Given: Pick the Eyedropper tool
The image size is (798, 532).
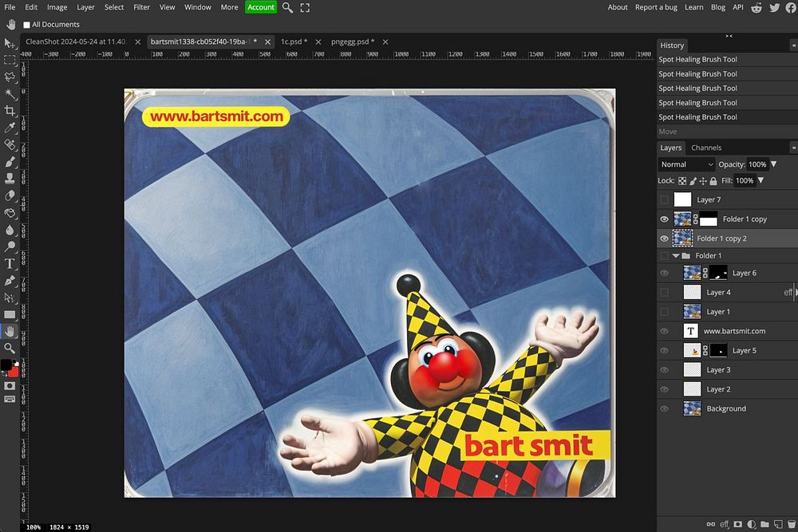Looking at the screenshot, I should tap(10, 128).
